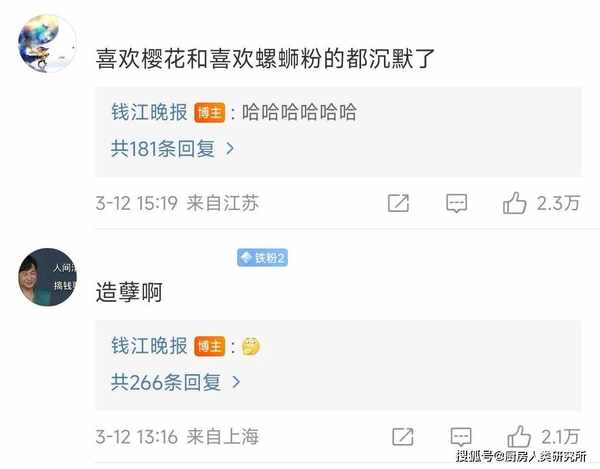Open 钱江晚报 profile from first reply
The image size is (600, 469).
[149, 112]
